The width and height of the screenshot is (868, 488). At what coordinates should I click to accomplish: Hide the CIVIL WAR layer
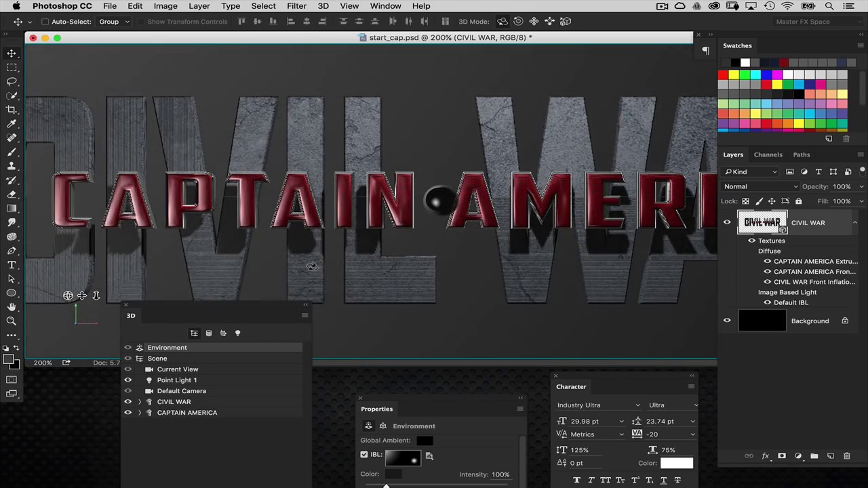tap(727, 222)
